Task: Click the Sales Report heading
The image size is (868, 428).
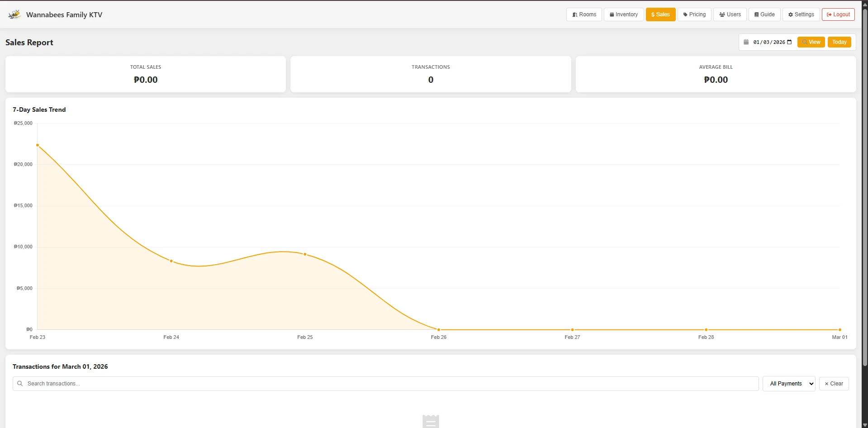Action: pyautogui.click(x=29, y=43)
